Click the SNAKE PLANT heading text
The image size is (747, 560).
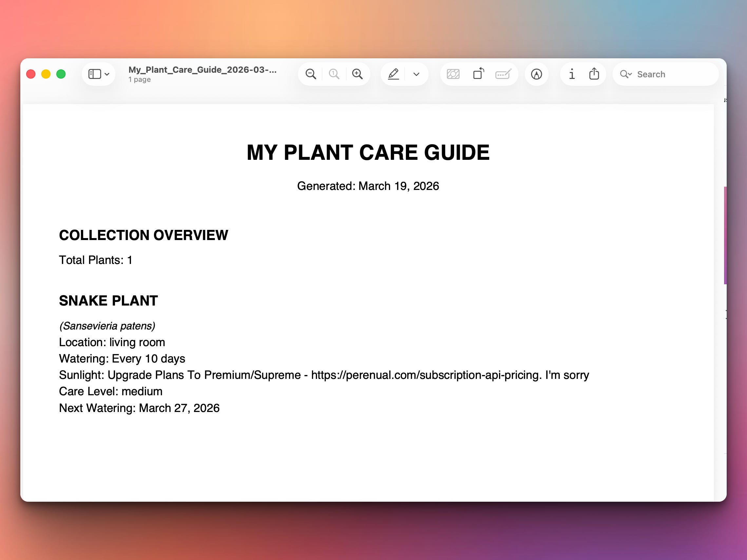[x=108, y=301]
